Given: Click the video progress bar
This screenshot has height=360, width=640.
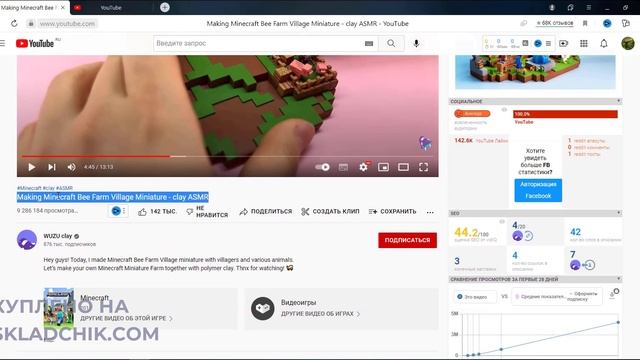Looking at the screenshot, I should pos(227,156).
